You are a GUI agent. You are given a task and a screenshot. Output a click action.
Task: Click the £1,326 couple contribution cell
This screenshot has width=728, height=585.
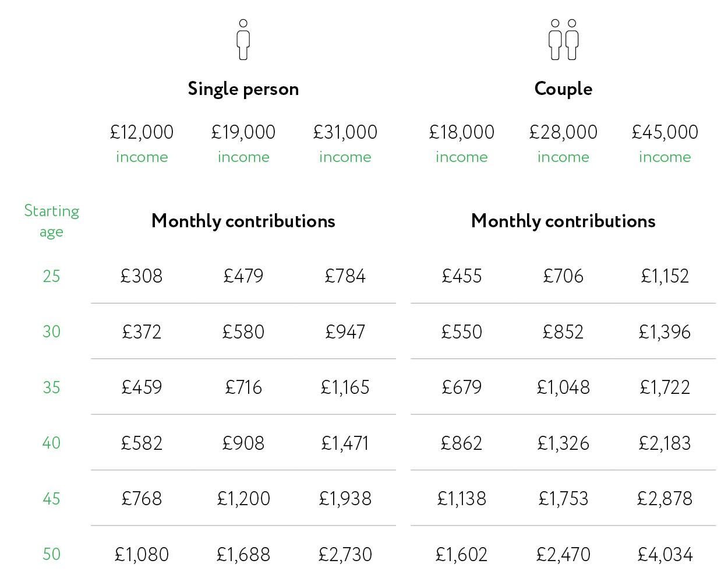coord(563,443)
